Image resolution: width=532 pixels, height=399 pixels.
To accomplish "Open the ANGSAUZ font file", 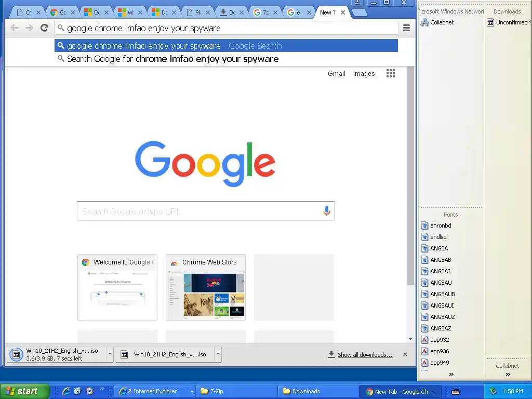I will (x=438, y=317).
